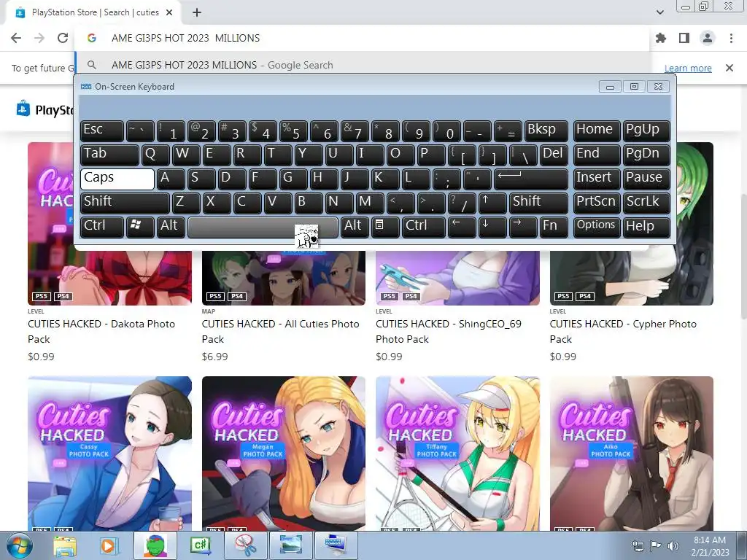The height and width of the screenshot is (560, 747).
Task: Toggle left Ctrl key on-screen
Action: [102, 227]
